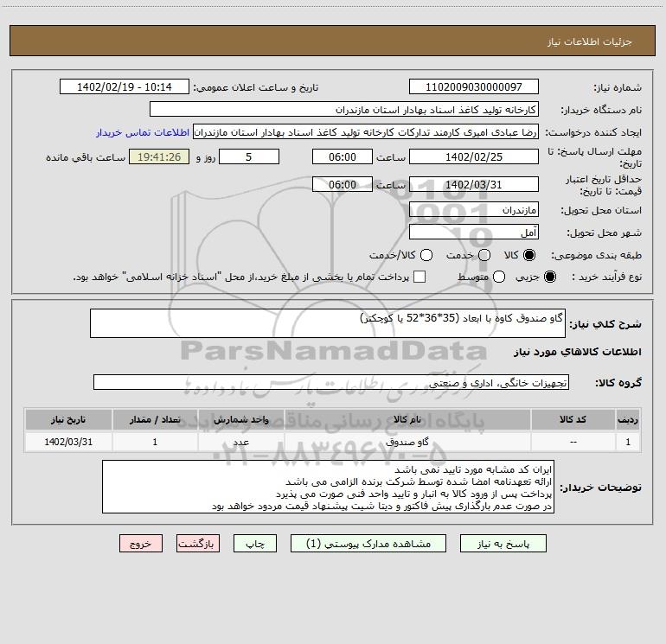Click the ردیف column header

628,420
